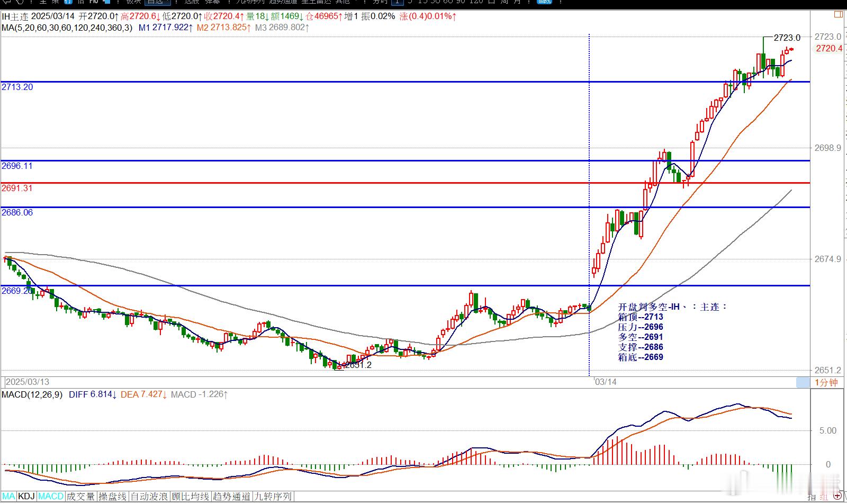The height and width of the screenshot is (504, 847).
Task: Click the 涨(0.4)0.01% change value
Action: [428, 16]
